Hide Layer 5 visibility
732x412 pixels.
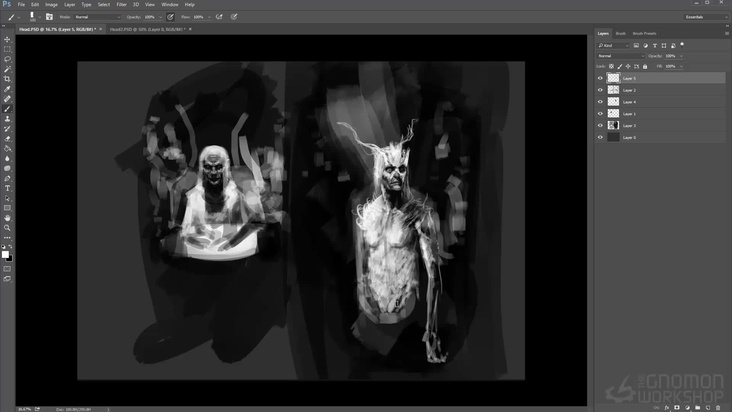pyautogui.click(x=600, y=78)
